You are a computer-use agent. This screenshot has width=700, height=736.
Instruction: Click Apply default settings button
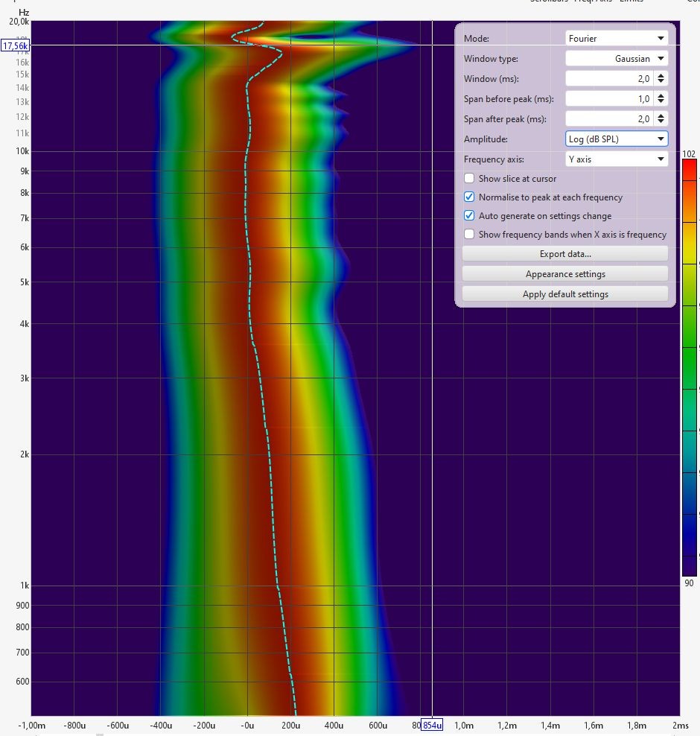tap(565, 294)
